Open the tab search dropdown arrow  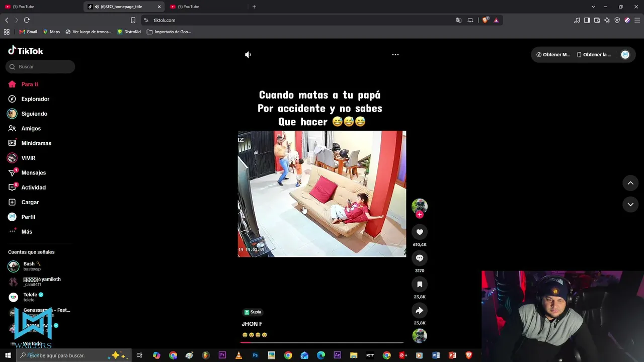tap(593, 7)
